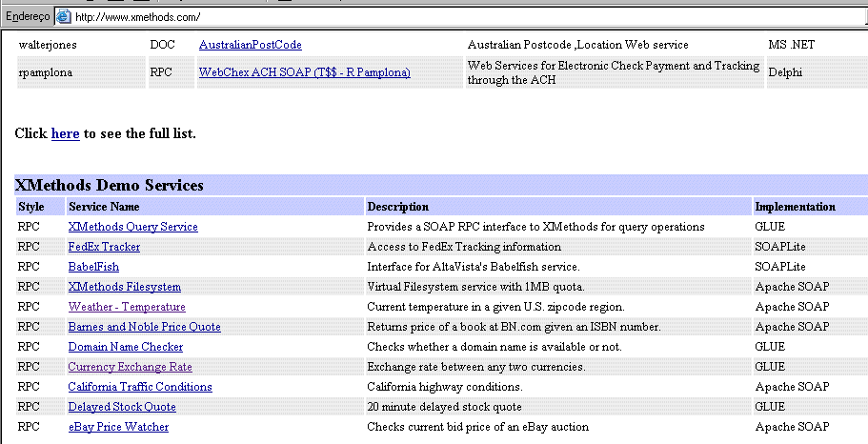Click the 'Endereço' address bar label
Viewport: 868px width, 444px height.
(28, 16)
